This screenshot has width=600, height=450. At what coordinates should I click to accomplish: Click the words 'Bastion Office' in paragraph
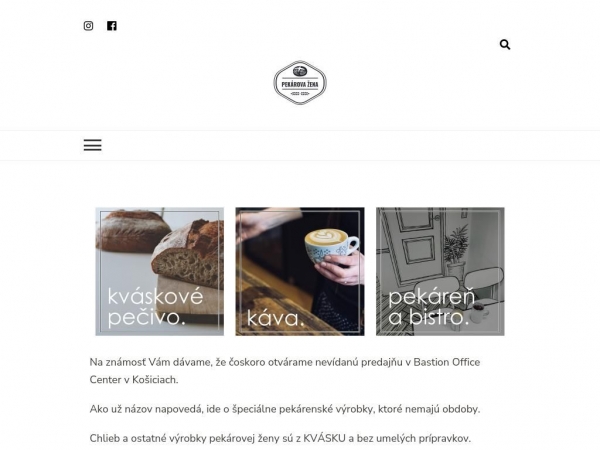pyautogui.click(x=447, y=362)
